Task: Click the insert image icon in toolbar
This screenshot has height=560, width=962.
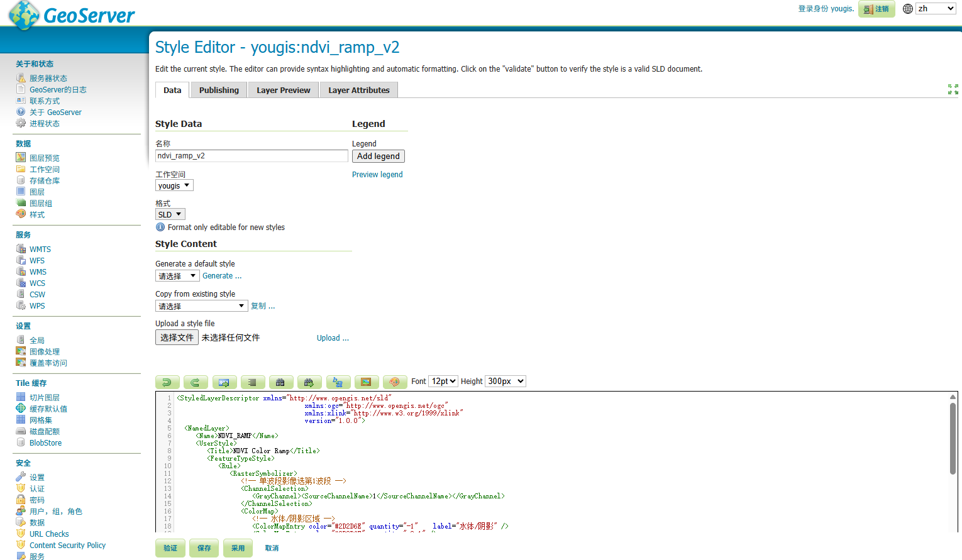Action: (366, 382)
